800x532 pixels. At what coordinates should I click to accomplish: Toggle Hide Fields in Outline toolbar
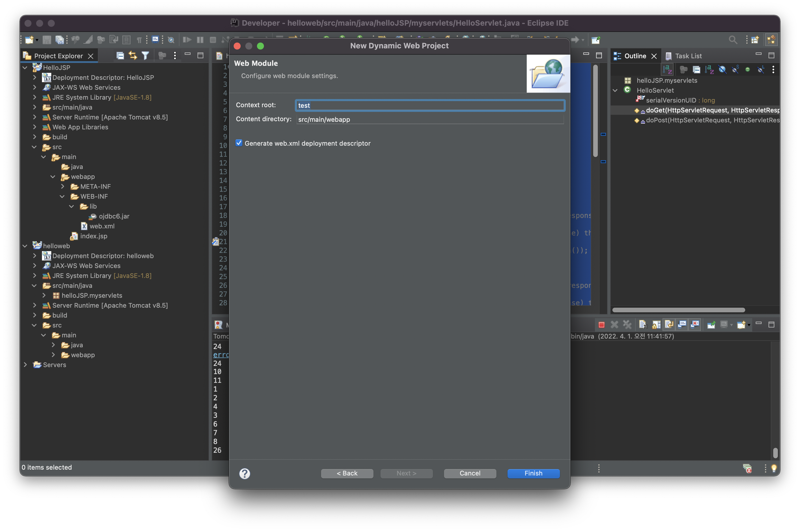click(722, 70)
